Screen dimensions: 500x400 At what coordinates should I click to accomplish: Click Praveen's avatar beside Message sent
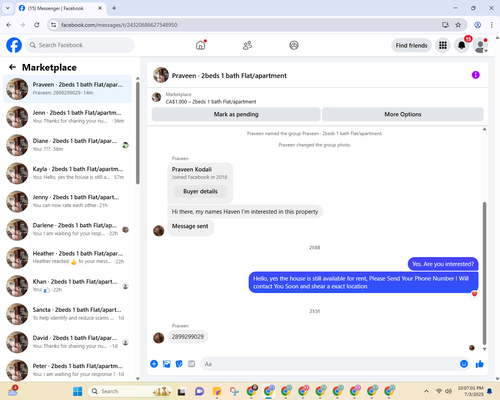[x=159, y=230]
